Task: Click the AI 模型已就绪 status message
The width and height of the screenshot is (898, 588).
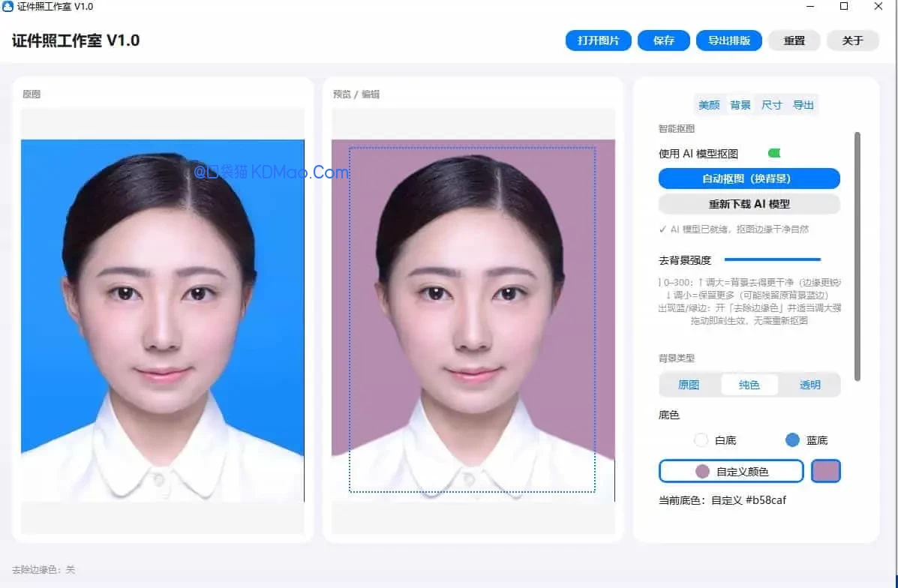Action: coord(734,229)
